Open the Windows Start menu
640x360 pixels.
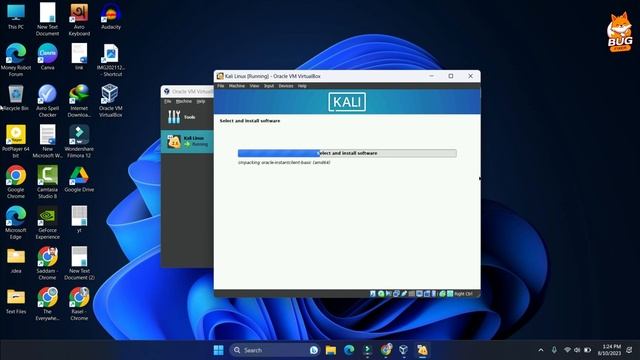pyautogui.click(x=218, y=350)
